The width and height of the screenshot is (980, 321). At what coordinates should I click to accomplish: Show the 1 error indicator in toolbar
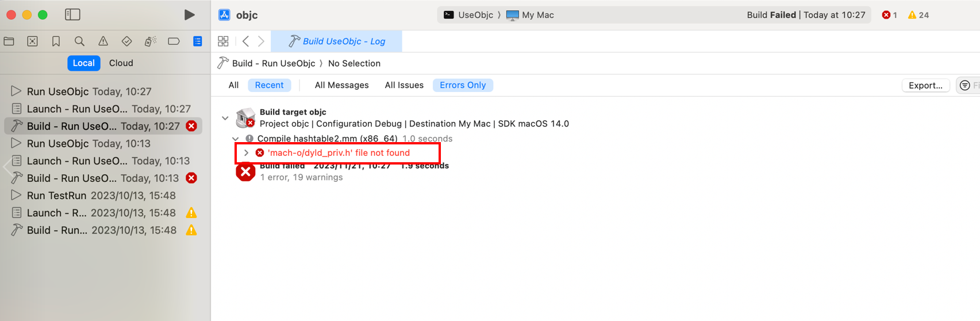(889, 15)
